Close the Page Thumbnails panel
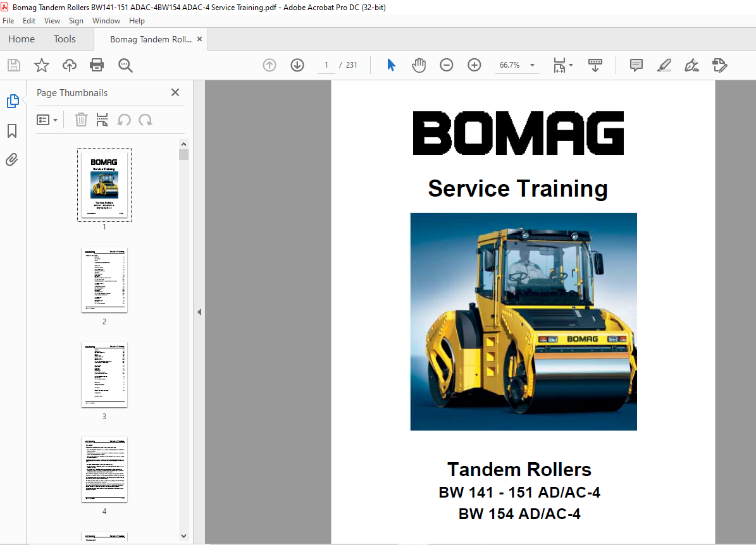 click(x=175, y=92)
